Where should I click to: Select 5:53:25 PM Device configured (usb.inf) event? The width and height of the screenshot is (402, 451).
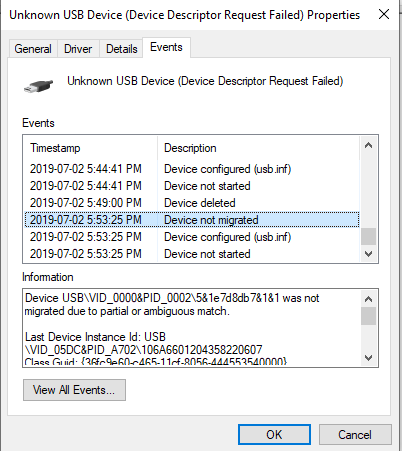[x=192, y=237]
